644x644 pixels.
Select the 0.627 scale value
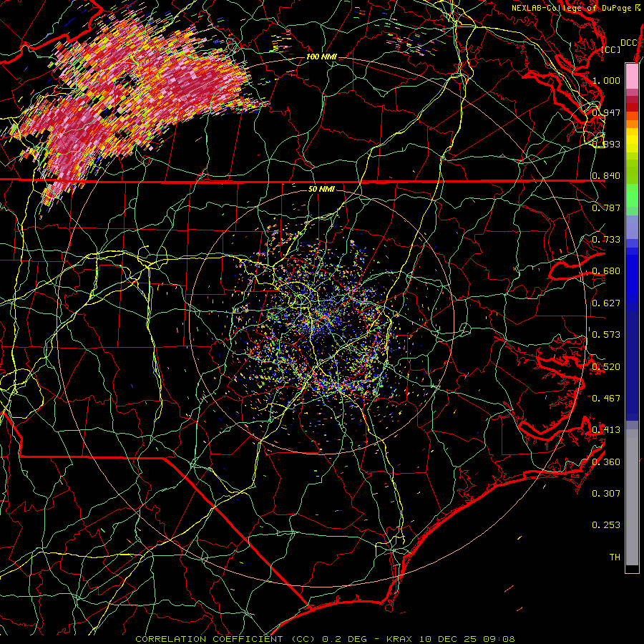606,303
